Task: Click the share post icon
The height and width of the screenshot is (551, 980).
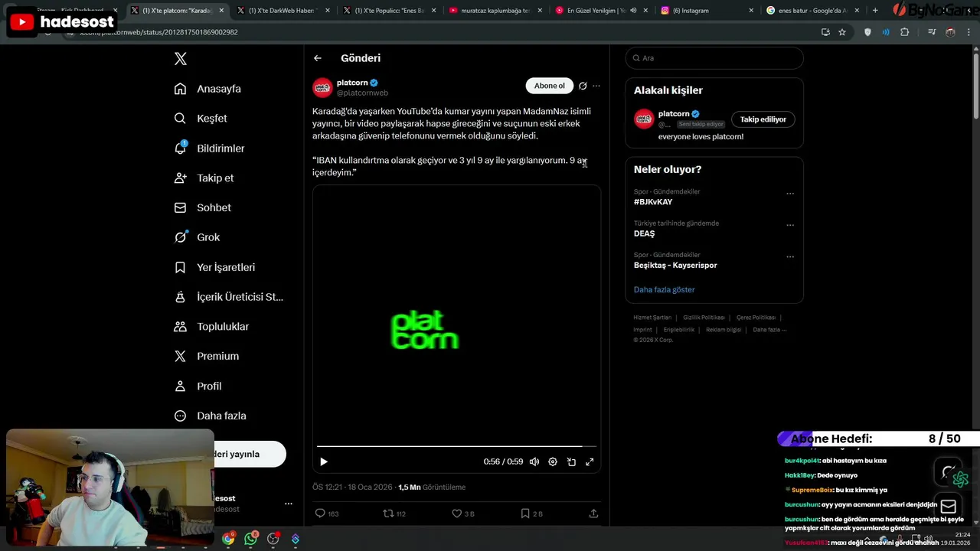Action: [593, 514]
